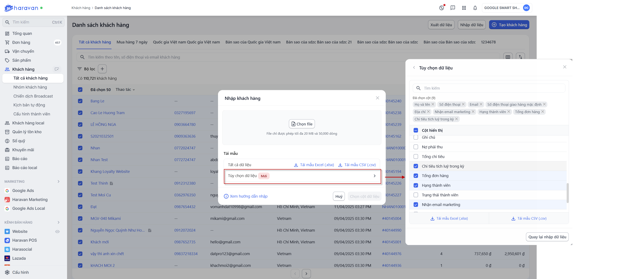Click the Chọn file button
This screenshot has width=644, height=279.
click(302, 124)
